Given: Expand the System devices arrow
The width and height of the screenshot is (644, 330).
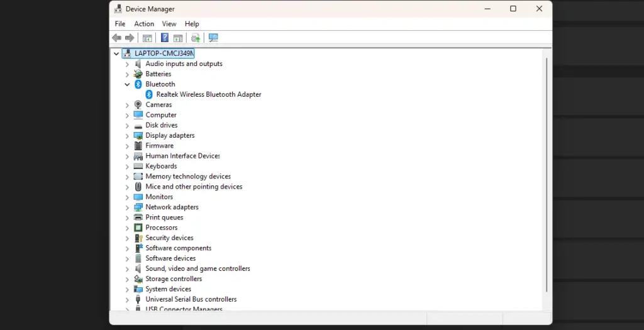Looking at the screenshot, I should click(127, 290).
